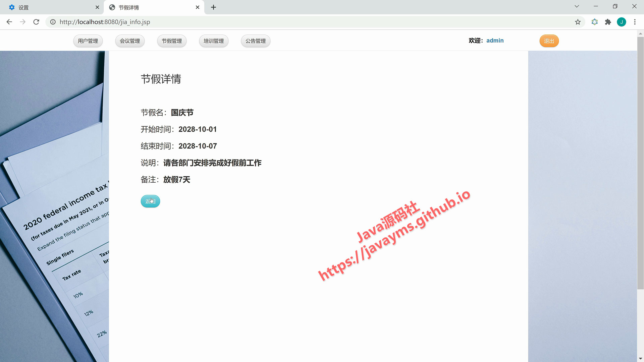Click the 欢迎 greeting label
This screenshot has height=362, width=644.
click(476, 41)
